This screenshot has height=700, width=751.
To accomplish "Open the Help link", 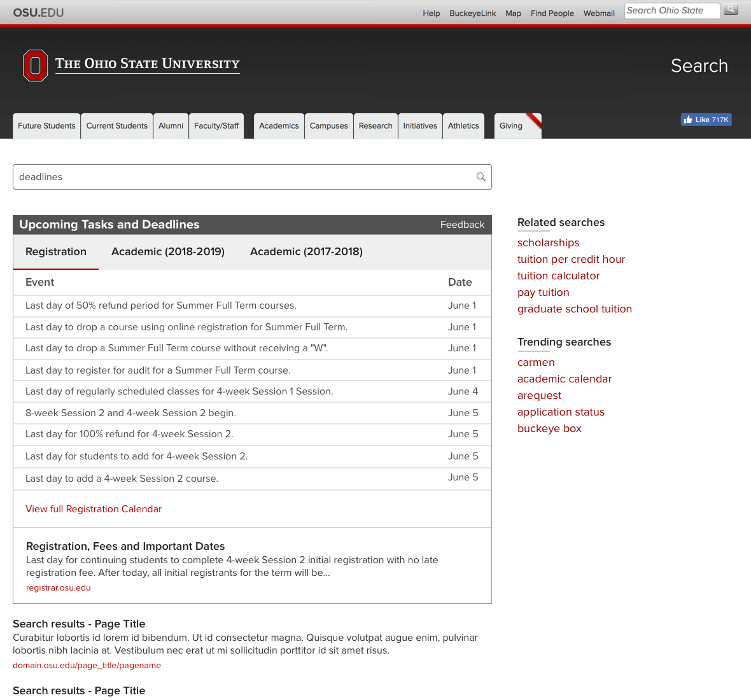I will (x=431, y=13).
